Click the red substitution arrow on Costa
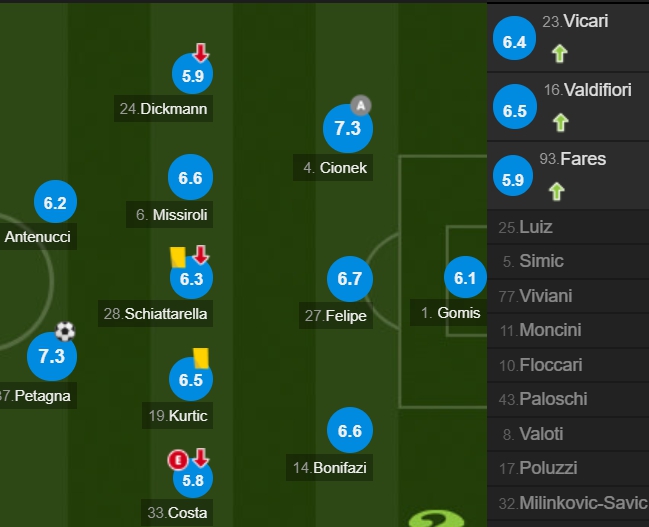 (201, 458)
